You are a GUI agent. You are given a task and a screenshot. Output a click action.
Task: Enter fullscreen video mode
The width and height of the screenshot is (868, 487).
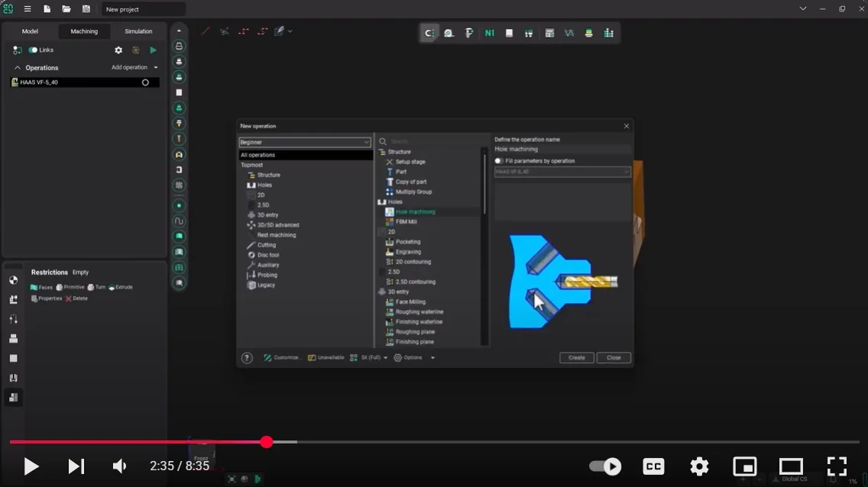837,466
